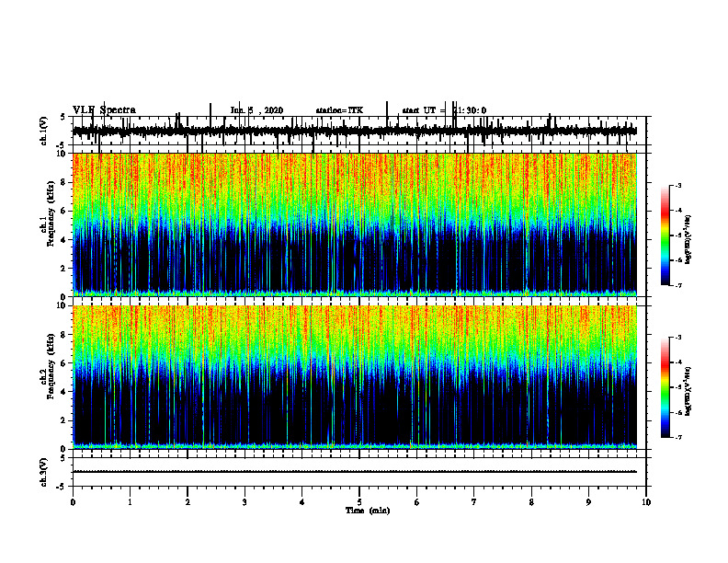Click the ch.2 spectrogram panel
The height and width of the screenshot is (563, 728).
click(355, 377)
